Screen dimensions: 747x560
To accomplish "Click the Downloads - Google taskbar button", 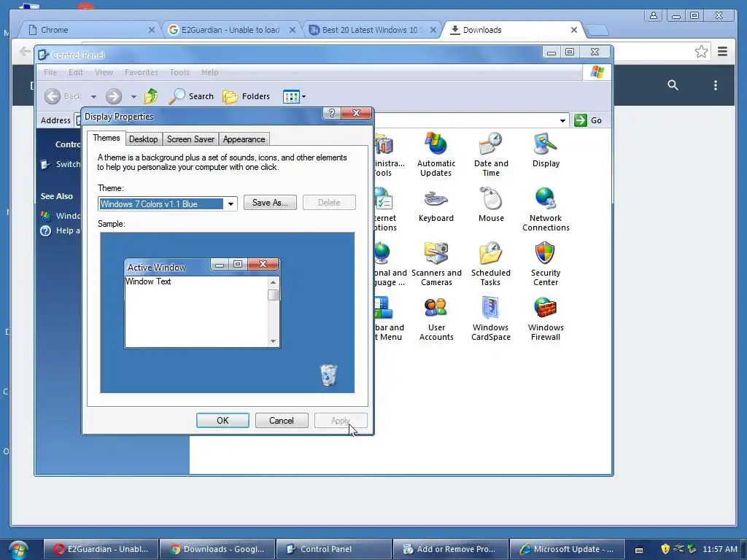I will [x=217, y=549].
